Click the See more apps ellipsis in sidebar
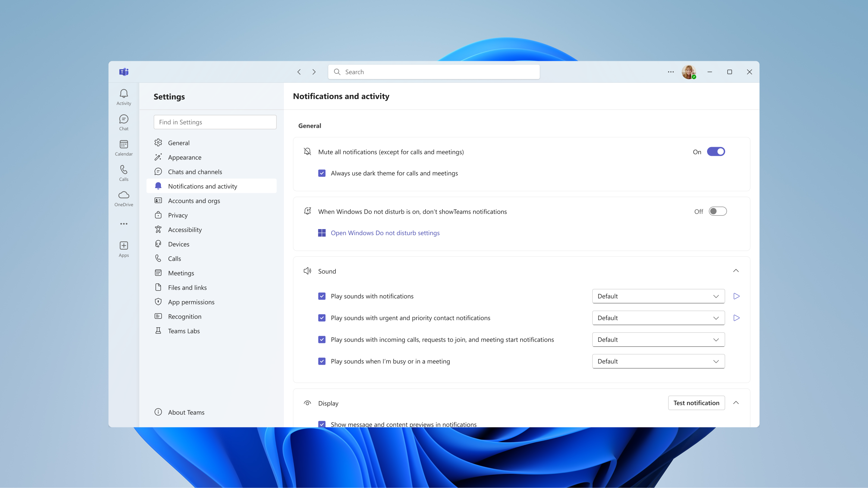868x488 pixels. [x=124, y=223]
